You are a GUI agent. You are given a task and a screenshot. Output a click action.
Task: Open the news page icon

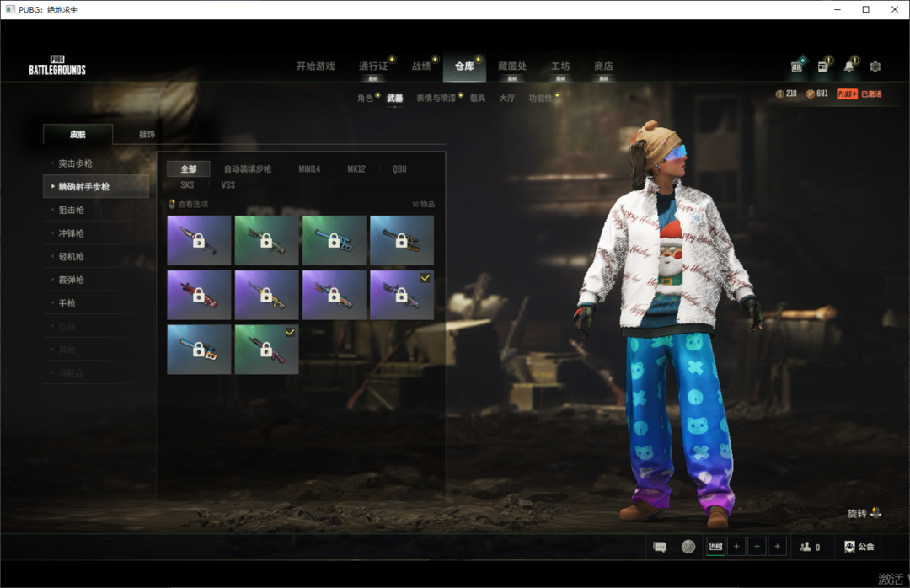[823, 67]
